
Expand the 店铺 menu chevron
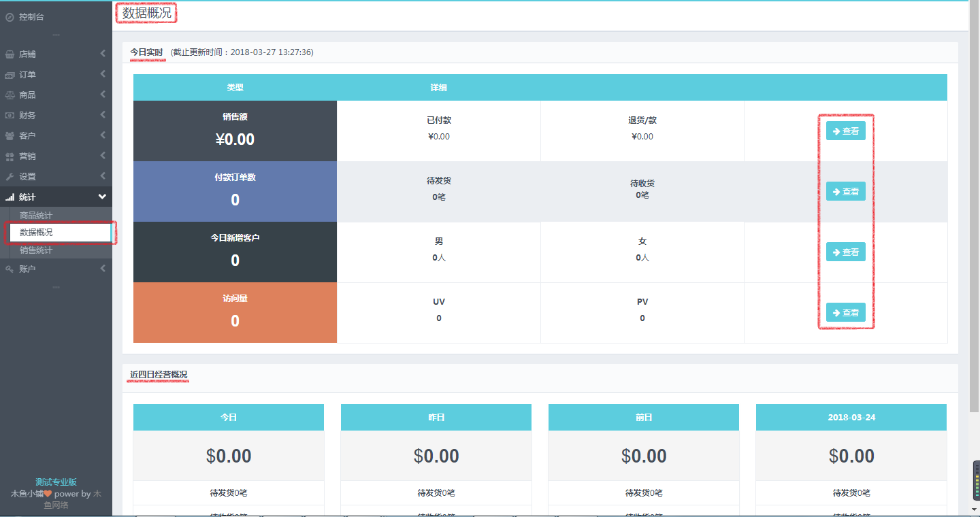(103, 54)
